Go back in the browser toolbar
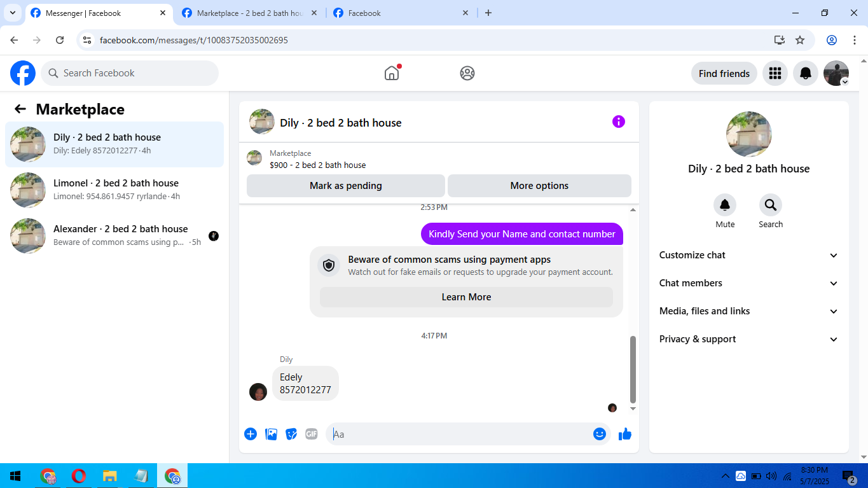The height and width of the screenshot is (488, 868). tap(14, 40)
